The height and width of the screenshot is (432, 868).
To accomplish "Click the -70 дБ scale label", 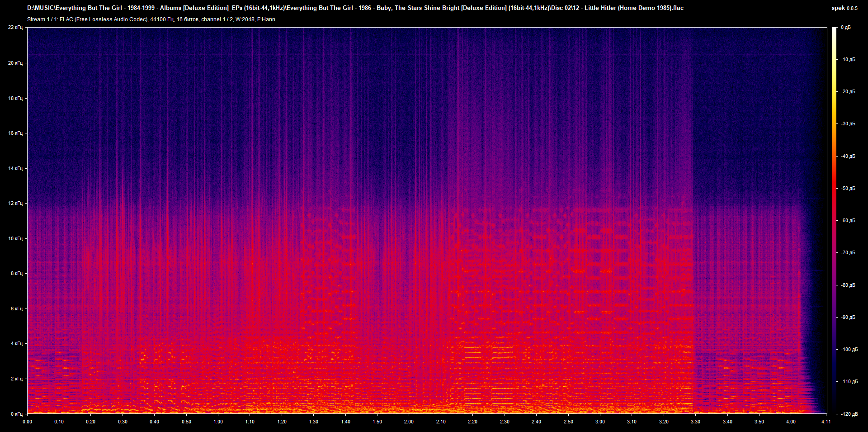I will click(848, 252).
